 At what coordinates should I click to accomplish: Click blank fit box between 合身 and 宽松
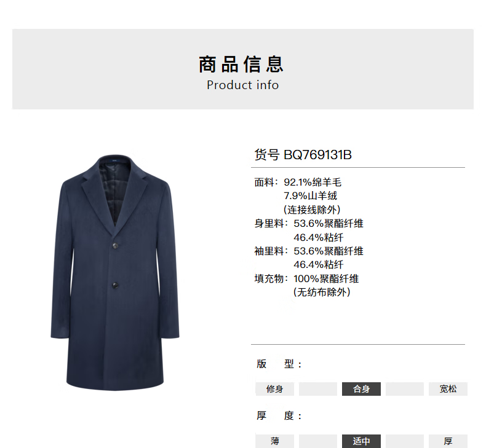405,389
